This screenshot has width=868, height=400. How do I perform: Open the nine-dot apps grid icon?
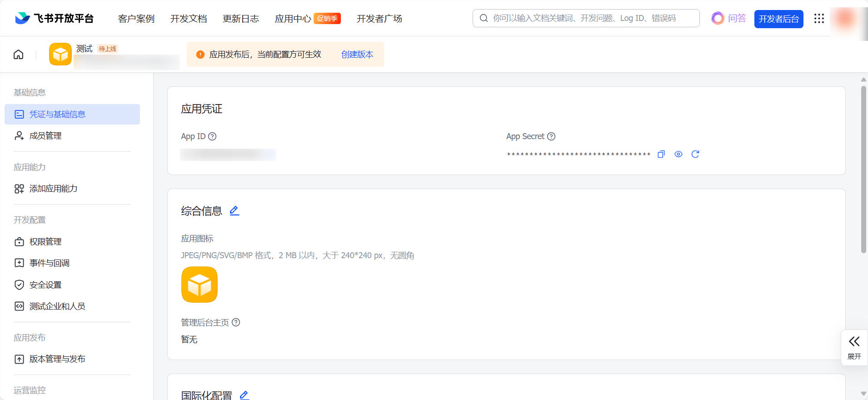pyautogui.click(x=819, y=19)
